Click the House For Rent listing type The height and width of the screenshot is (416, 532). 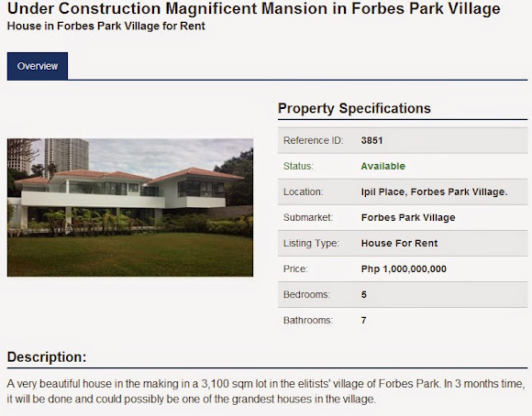tap(399, 243)
